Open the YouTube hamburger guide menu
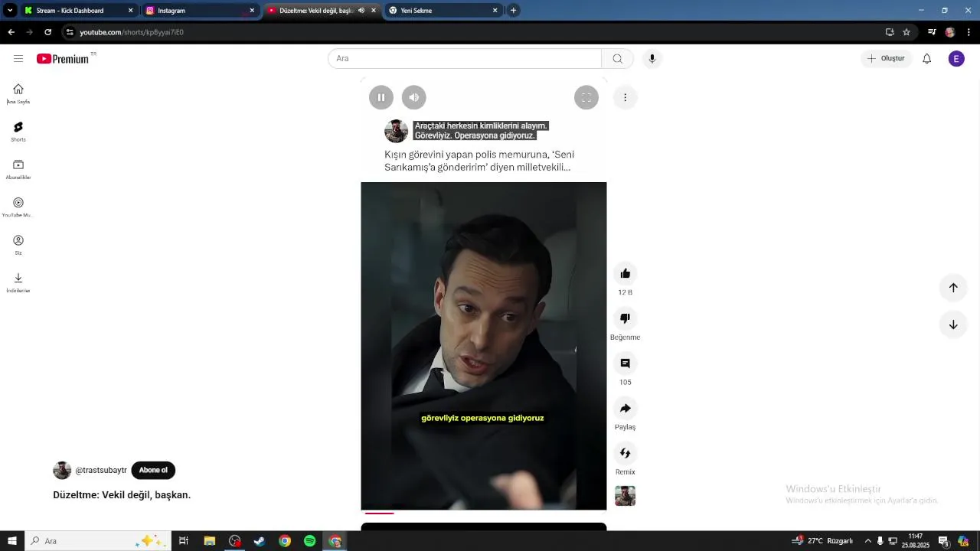 [18, 59]
